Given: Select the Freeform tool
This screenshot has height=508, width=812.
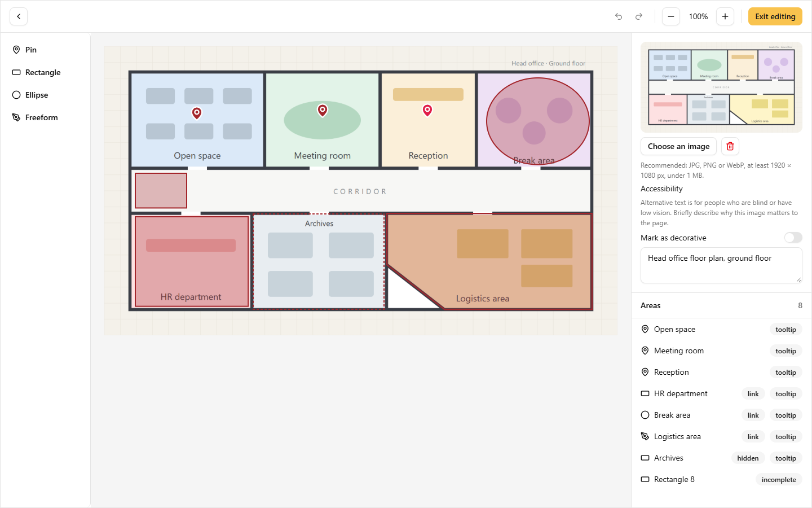Looking at the screenshot, I should click(x=45, y=117).
